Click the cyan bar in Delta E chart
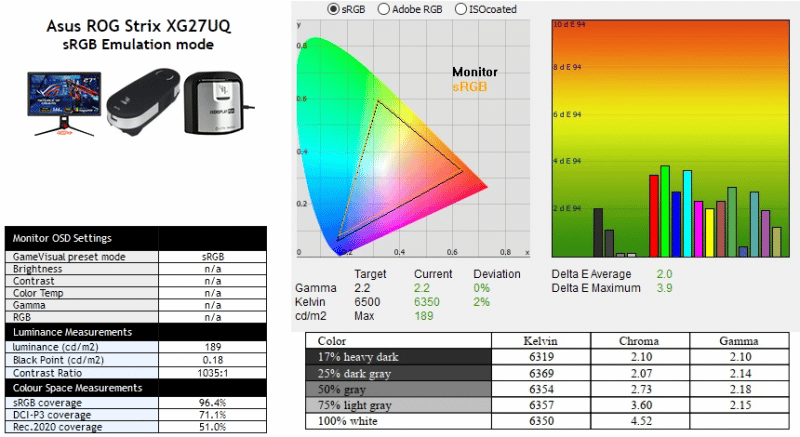This screenshot has width=800, height=437. [687, 213]
